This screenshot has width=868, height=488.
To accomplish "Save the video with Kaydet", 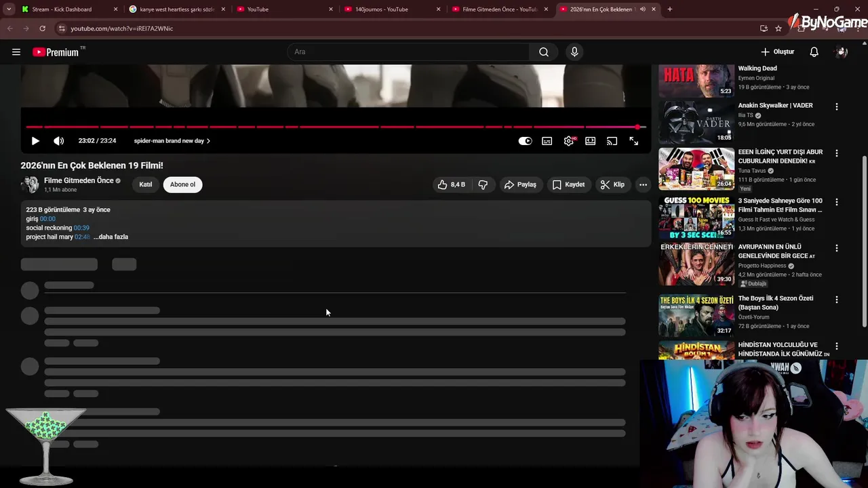I will click(x=568, y=184).
